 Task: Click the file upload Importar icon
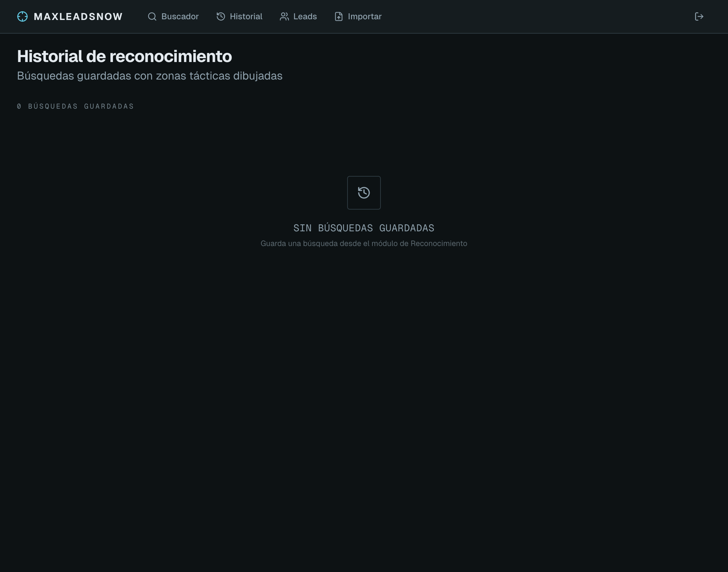click(338, 16)
